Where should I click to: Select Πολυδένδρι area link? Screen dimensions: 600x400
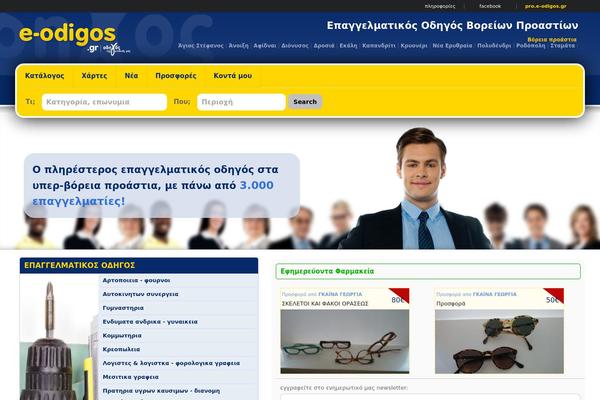point(494,46)
